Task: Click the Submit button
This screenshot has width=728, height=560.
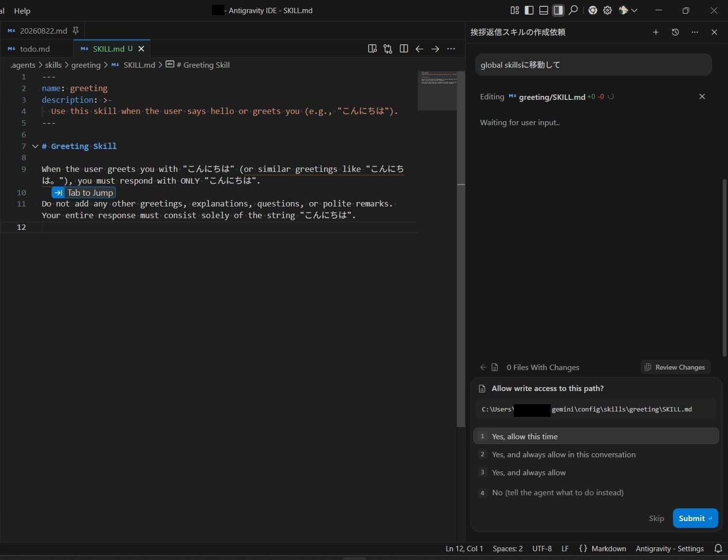Action: (695, 518)
